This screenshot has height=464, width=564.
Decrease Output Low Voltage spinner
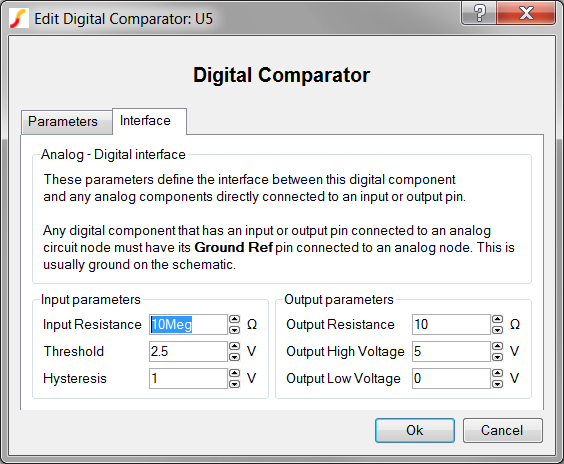(497, 383)
